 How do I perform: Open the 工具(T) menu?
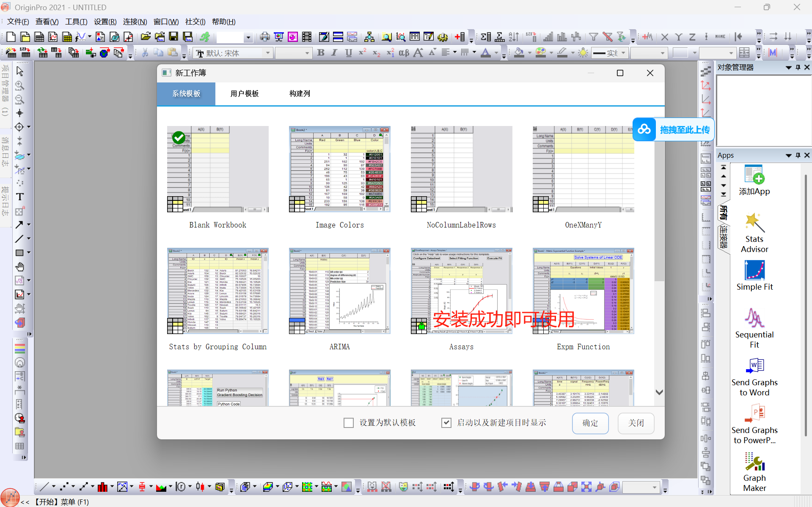[76, 22]
